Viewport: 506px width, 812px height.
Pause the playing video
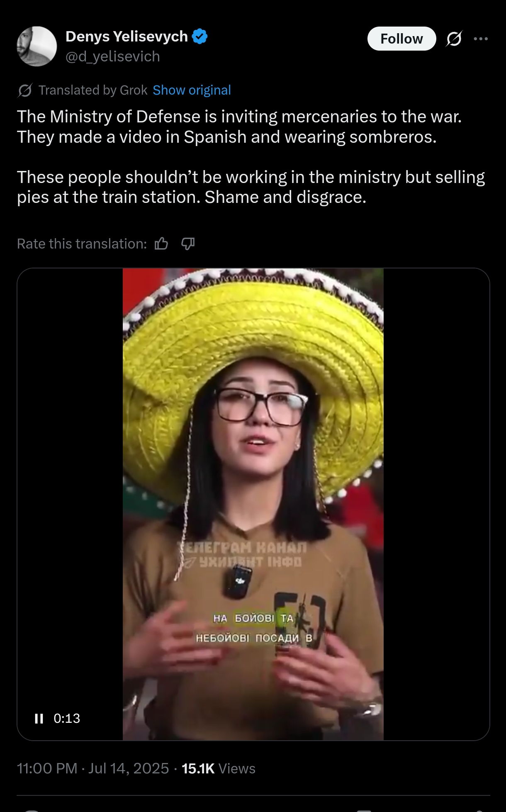pos(39,718)
